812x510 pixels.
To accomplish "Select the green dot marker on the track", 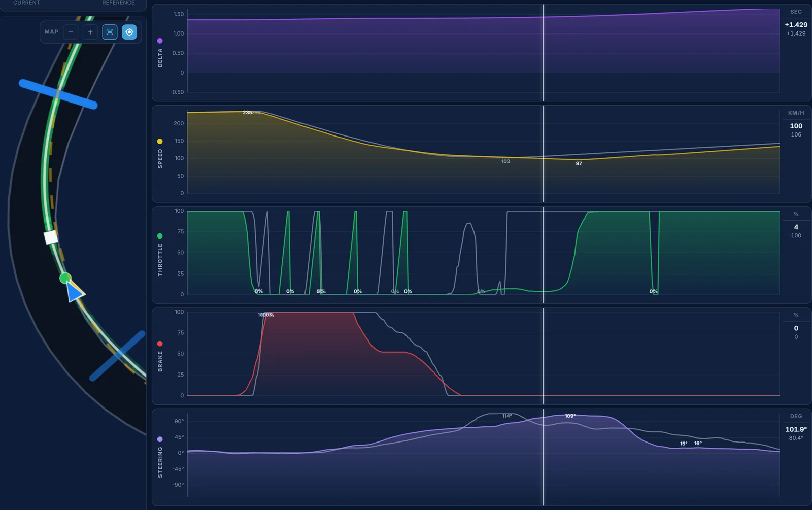I will click(65, 278).
